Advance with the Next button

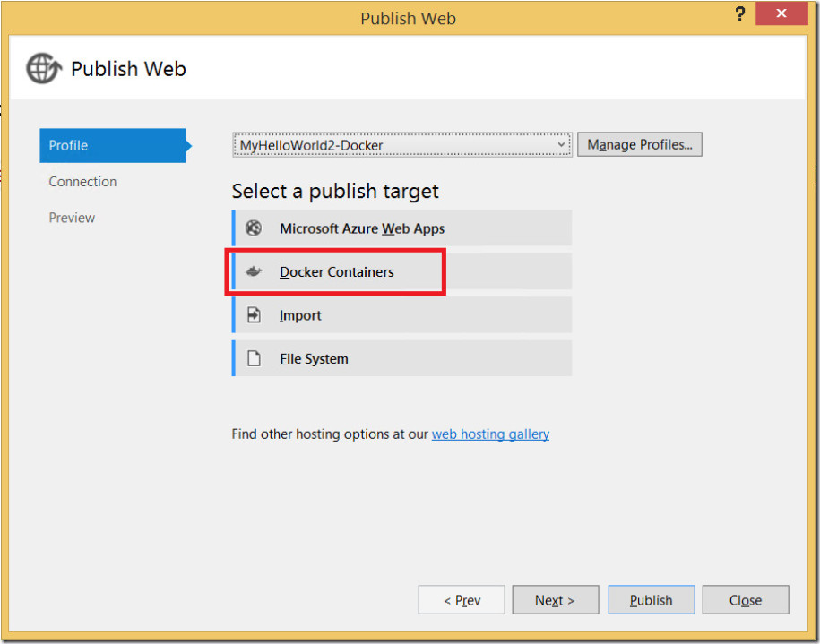pos(555,600)
